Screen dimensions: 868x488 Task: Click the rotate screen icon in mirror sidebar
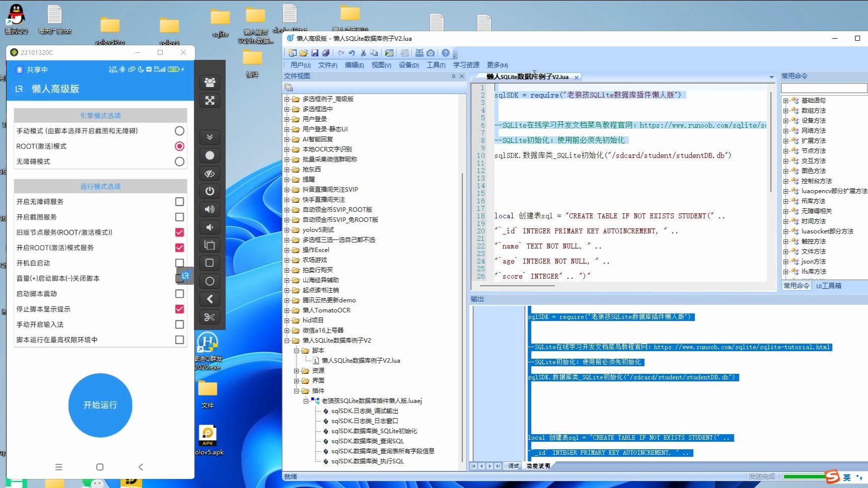(210, 246)
